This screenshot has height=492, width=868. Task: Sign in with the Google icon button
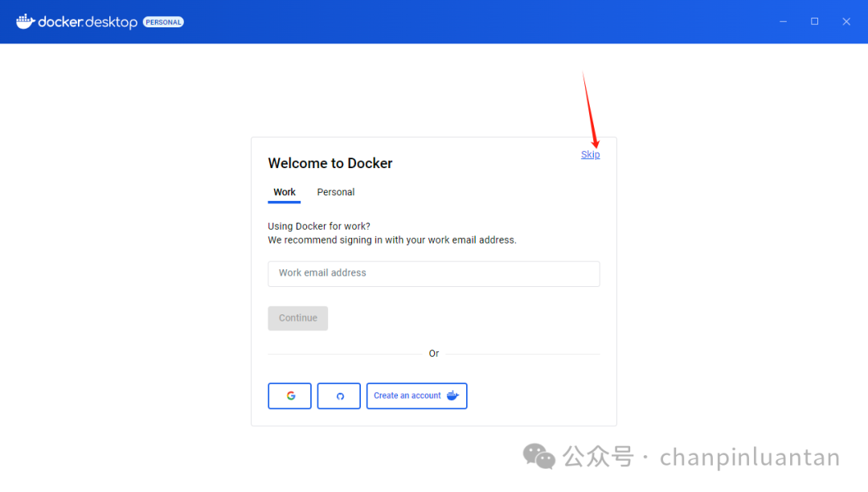289,396
